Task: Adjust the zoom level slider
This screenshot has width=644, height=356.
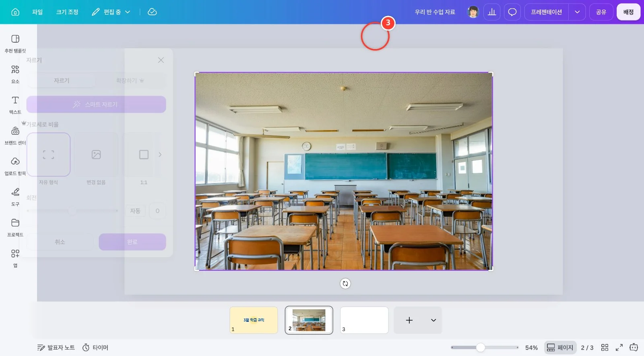Action: pyautogui.click(x=485, y=348)
